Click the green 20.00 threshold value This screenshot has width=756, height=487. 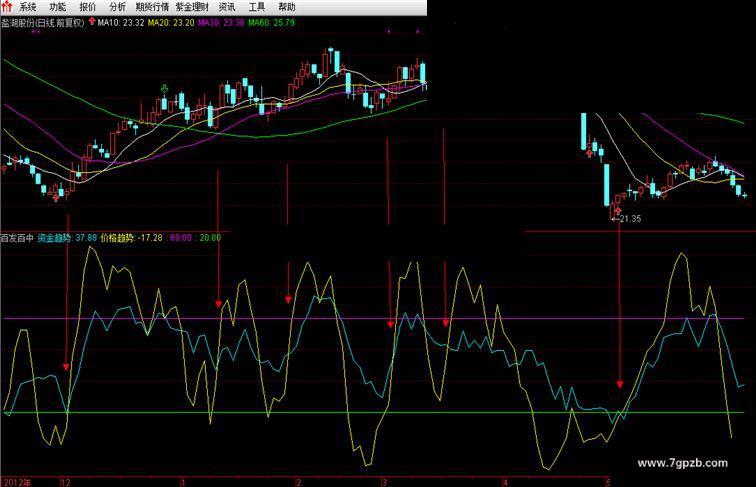click(x=210, y=238)
